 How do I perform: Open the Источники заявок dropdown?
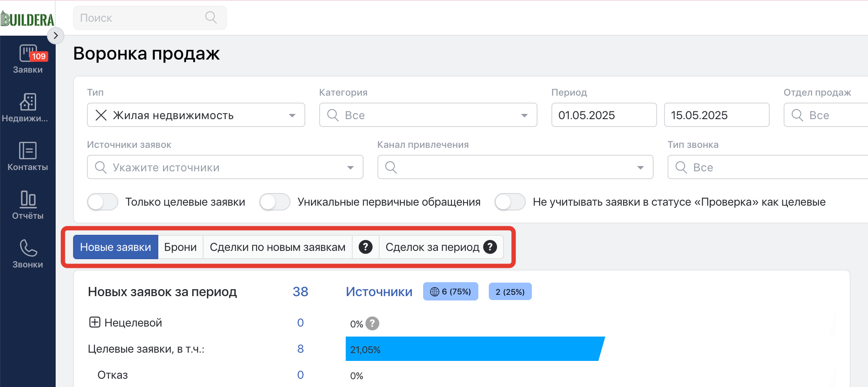(225, 167)
